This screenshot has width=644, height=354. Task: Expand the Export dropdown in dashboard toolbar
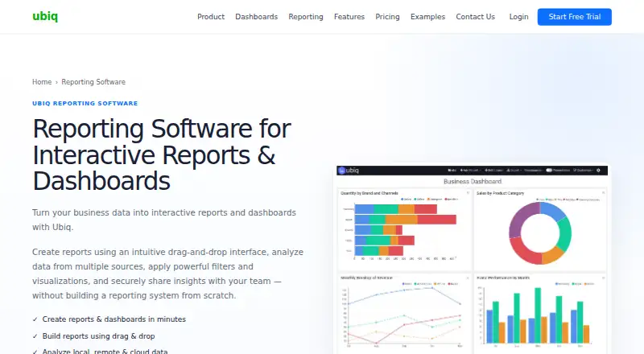[x=514, y=170]
